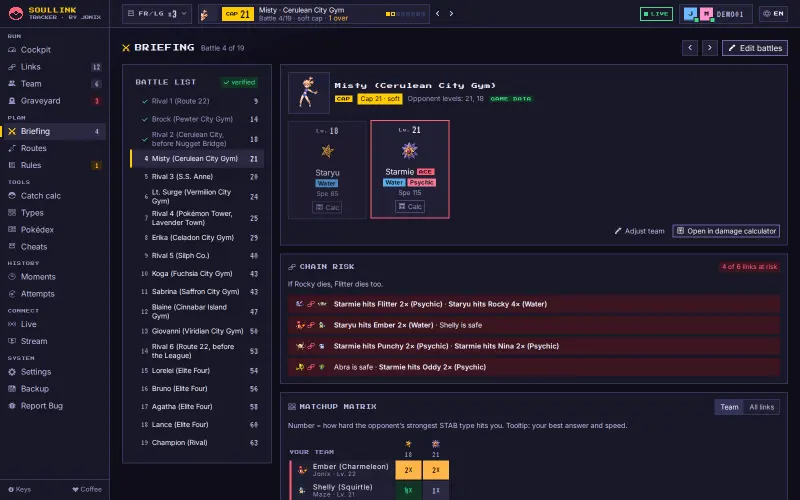The height and width of the screenshot is (500, 800).
Task: Click the Edit battles button
Action: coord(755,48)
